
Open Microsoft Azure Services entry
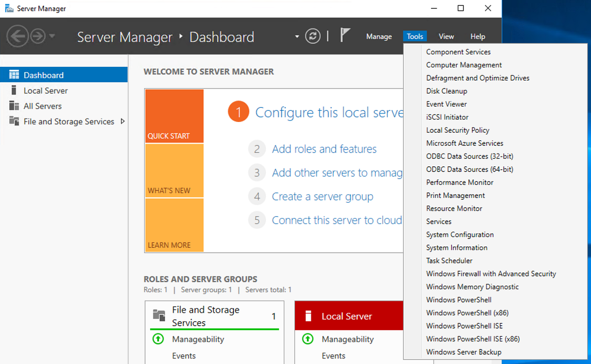pyautogui.click(x=465, y=143)
